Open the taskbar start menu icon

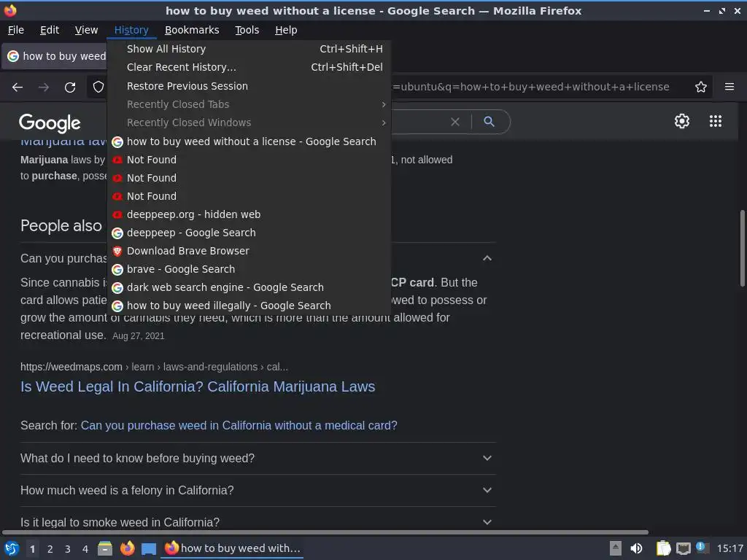click(x=12, y=548)
